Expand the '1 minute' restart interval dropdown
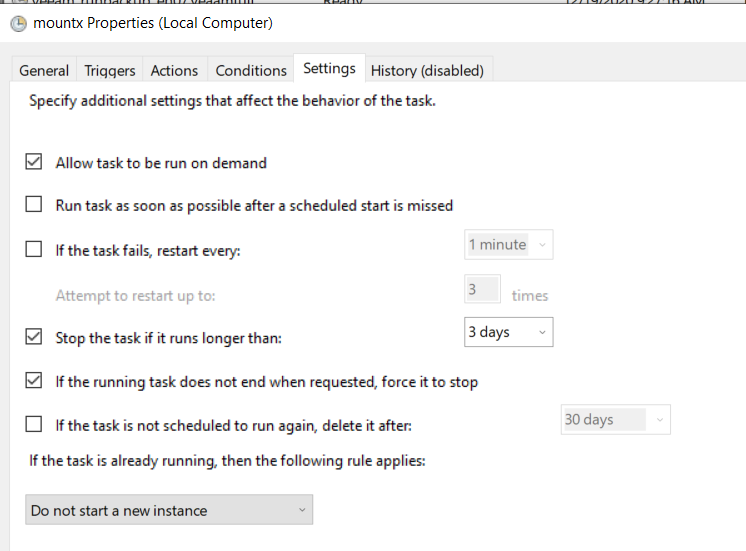Viewport: 746px width, 551px height. (509, 245)
